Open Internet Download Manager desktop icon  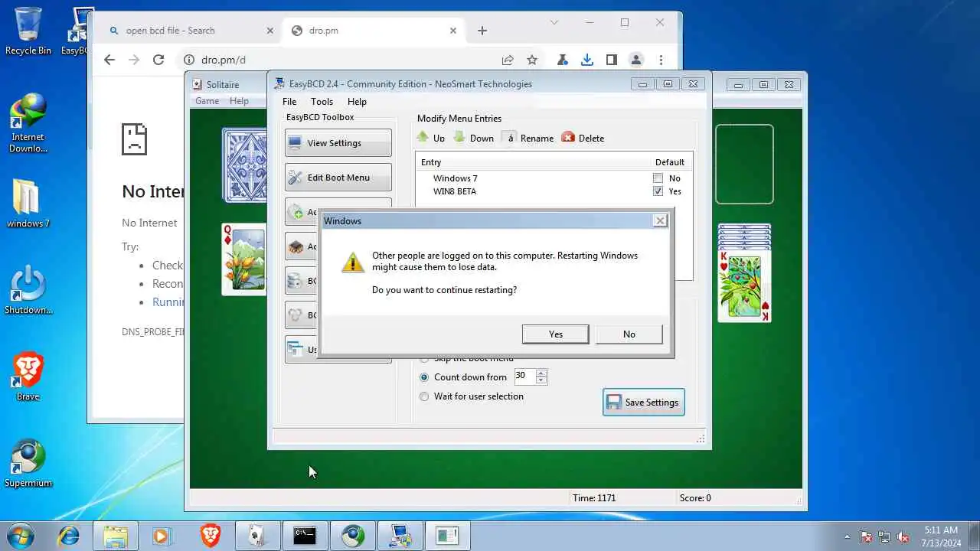tap(28, 122)
